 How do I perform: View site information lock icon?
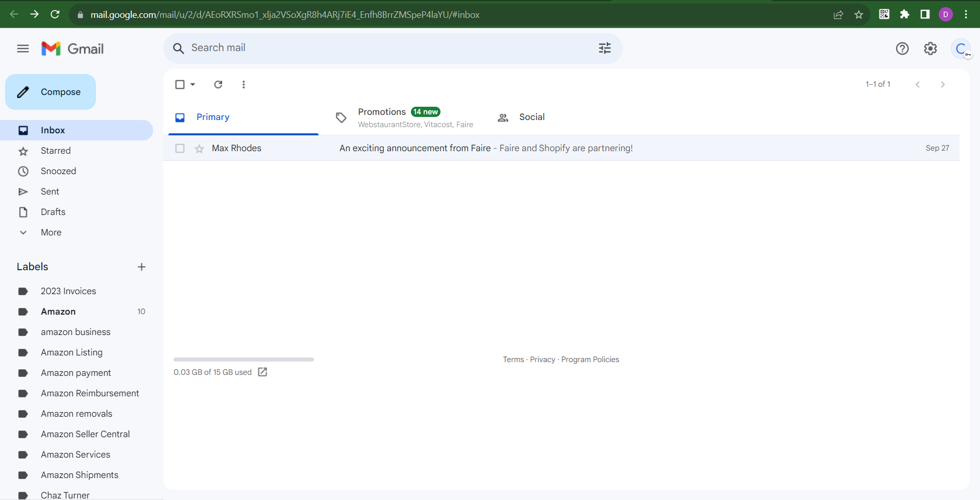pyautogui.click(x=80, y=15)
